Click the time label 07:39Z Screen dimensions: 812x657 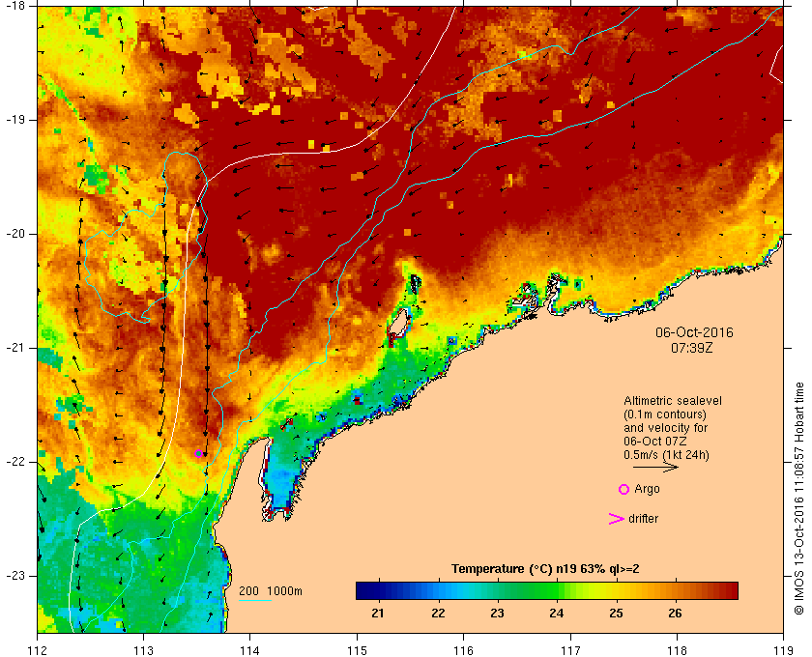692,348
